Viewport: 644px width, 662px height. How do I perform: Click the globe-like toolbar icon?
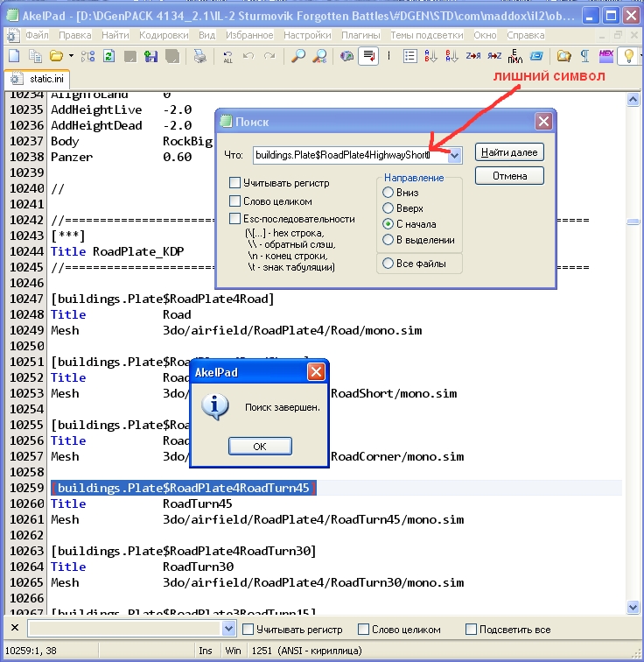346,56
